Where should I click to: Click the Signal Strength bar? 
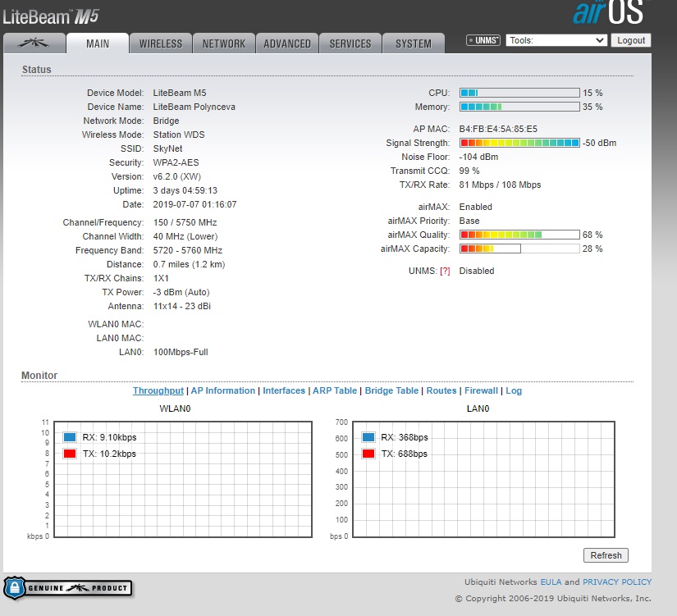519,143
